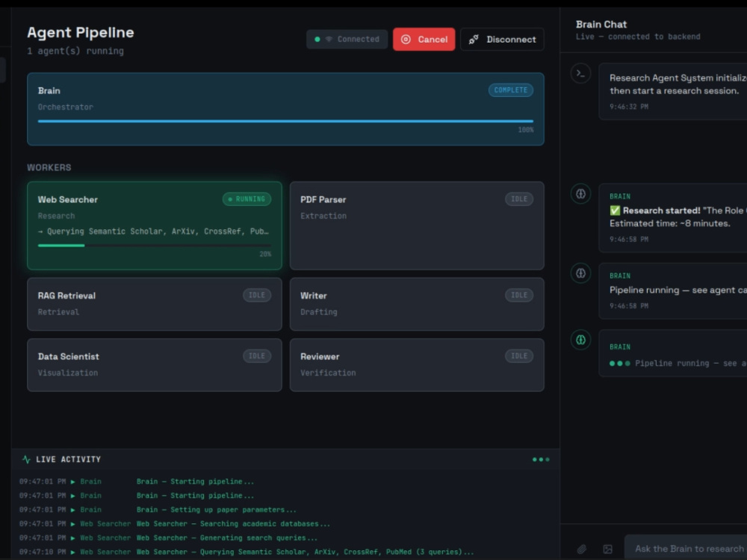Viewport: 747px width, 560px height.
Task: Open the Writer worker card
Action: point(417,305)
